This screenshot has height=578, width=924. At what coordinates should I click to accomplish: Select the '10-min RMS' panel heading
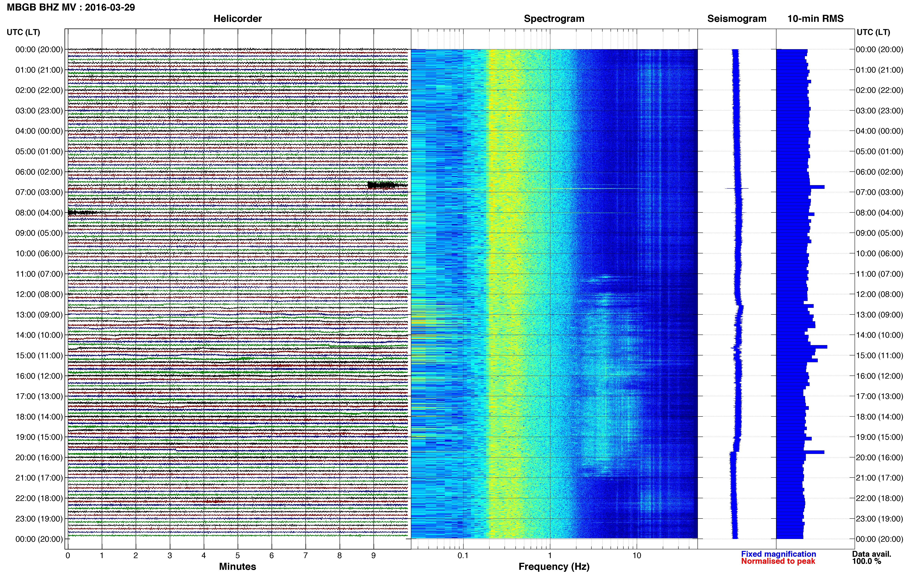[816, 19]
